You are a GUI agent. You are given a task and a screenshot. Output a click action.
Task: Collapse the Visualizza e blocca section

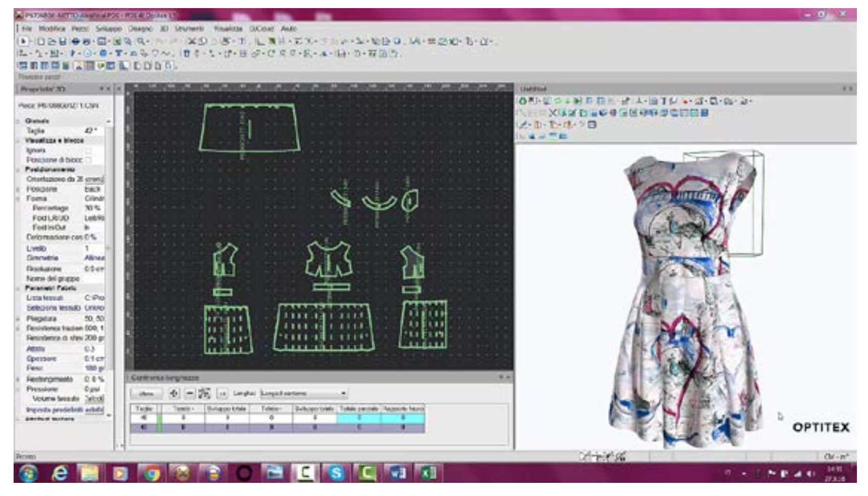click(x=19, y=140)
